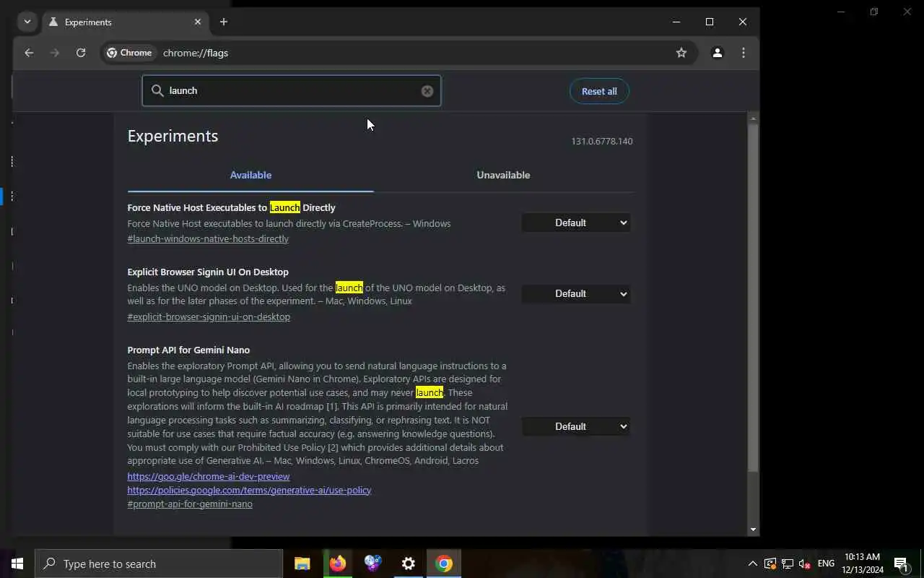Open the Windows Start menu
The width and height of the screenshot is (924, 578).
(x=17, y=564)
